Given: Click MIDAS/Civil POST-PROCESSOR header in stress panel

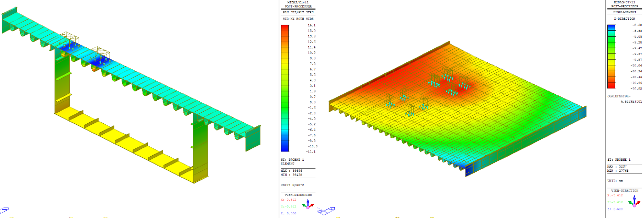Looking at the screenshot, I should 298,4.
